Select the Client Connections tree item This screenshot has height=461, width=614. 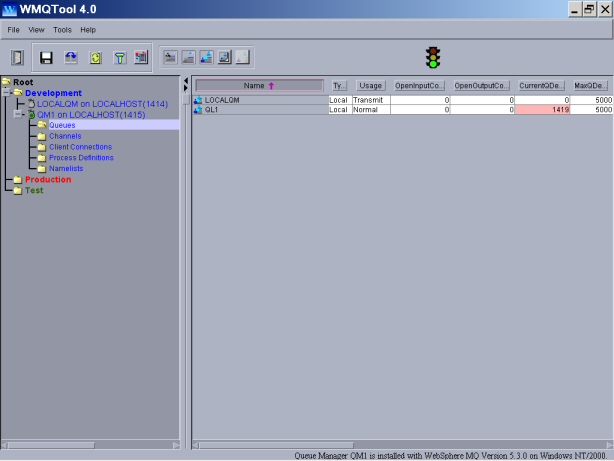80,147
